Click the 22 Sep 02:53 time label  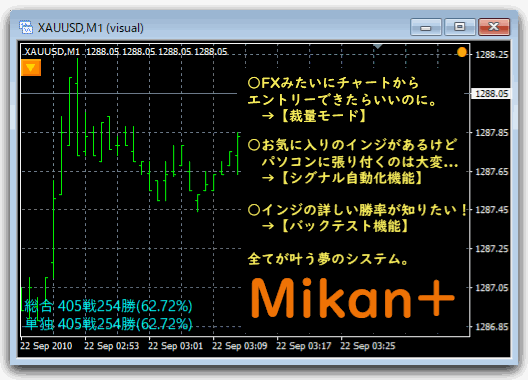[x=111, y=346]
